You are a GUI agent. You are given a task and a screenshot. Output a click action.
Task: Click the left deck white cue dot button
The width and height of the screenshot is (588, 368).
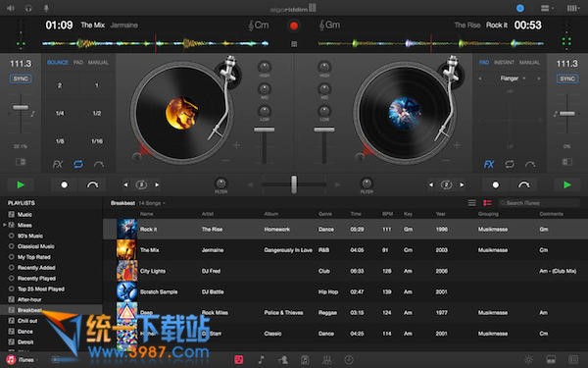pyautogui.click(x=64, y=184)
